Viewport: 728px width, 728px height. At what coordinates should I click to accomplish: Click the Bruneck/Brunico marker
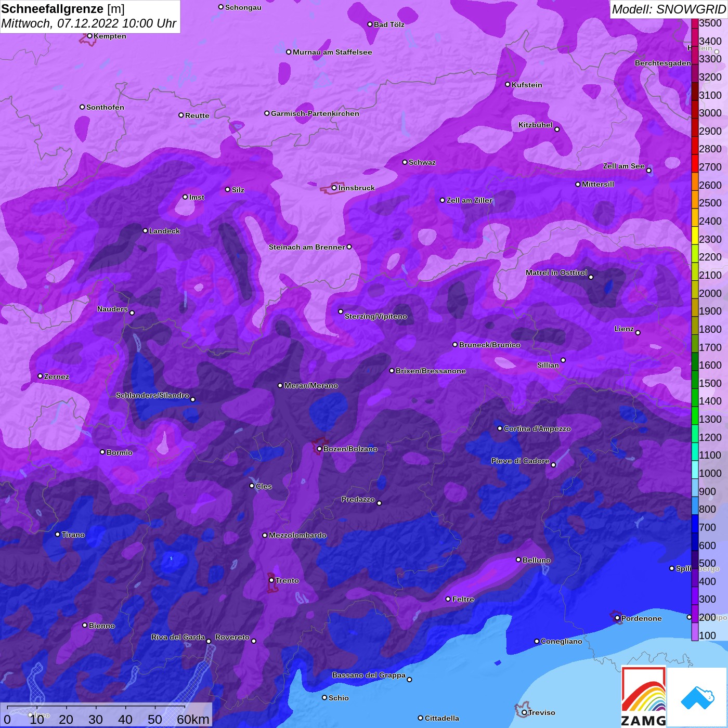[x=455, y=344]
